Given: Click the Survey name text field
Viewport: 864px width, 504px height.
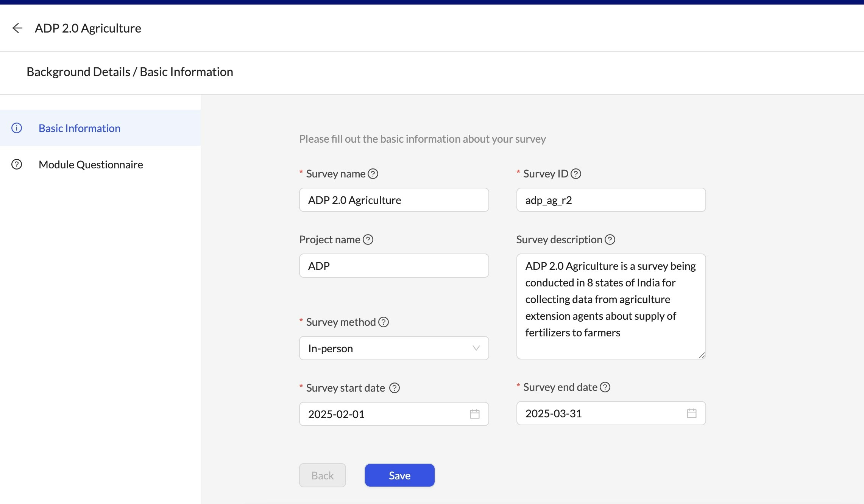Looking at the screenshot, I should pyautogui.click(x=394, y=200).
